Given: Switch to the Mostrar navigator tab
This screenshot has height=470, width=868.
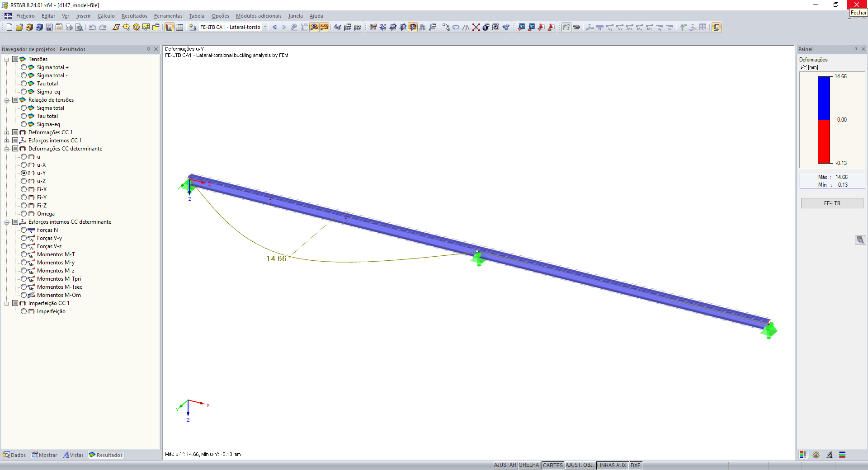Looking at the screenshot, I should [x=44, y=455].
